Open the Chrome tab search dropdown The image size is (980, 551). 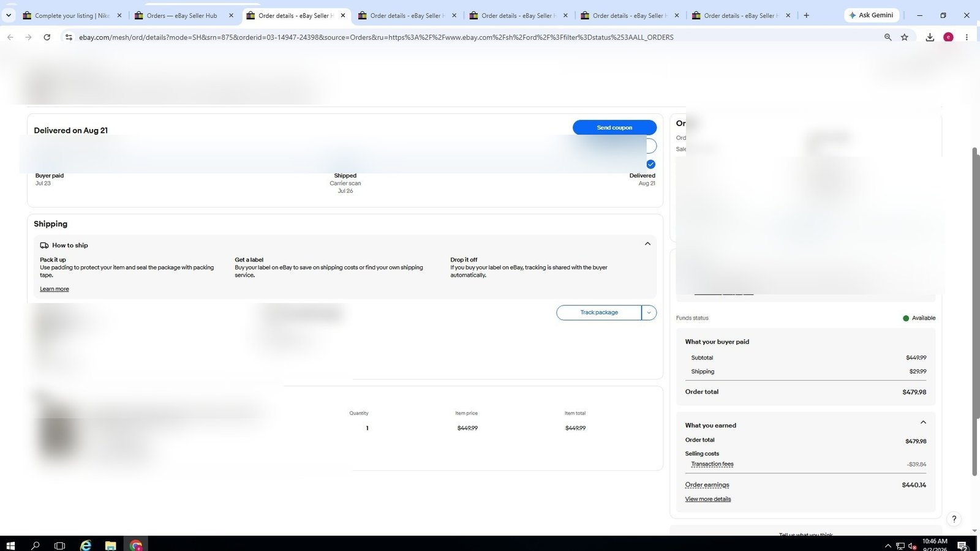(x=9, y=15)
